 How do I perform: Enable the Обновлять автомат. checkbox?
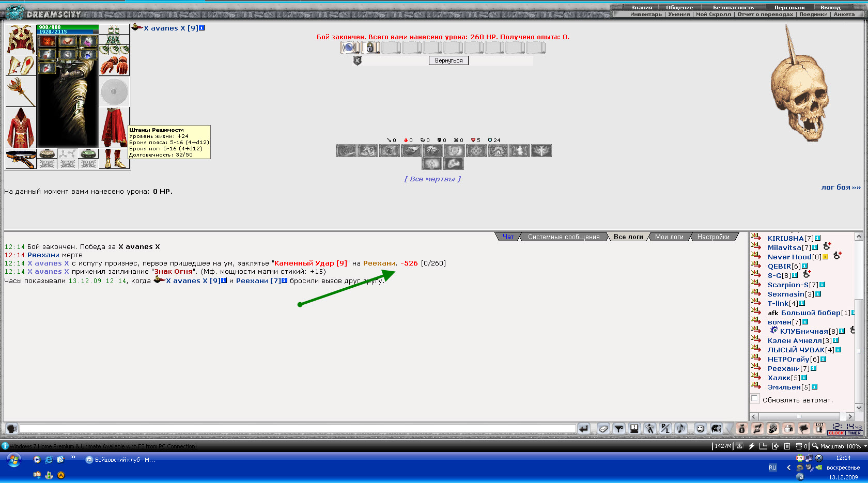[755, 398]
